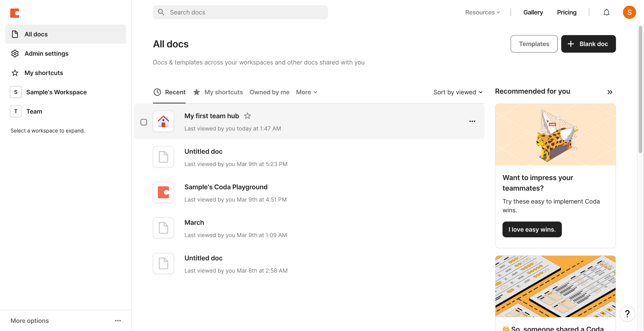Click the house icon of My first team hub

coord(163,121)
